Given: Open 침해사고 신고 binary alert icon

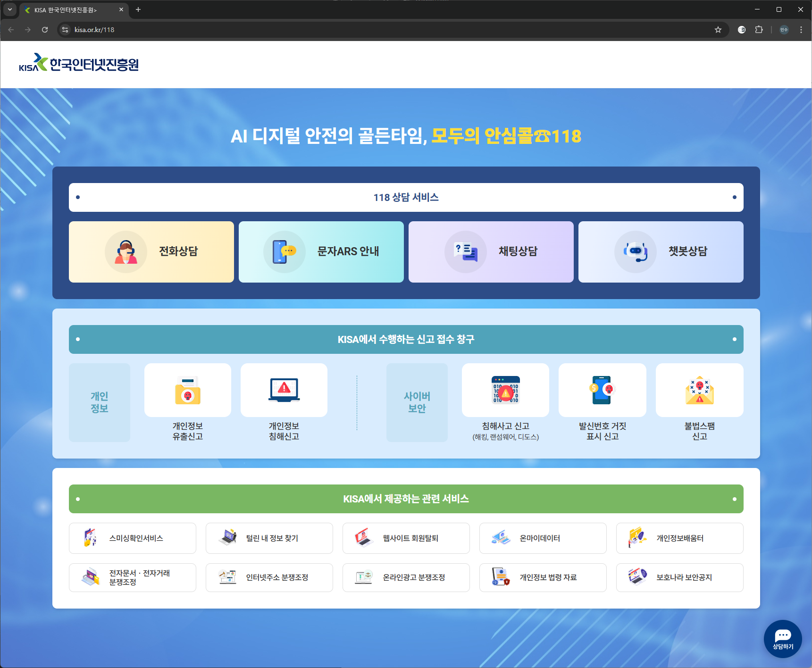Looking at the screenshot, I should click(505, 390).
